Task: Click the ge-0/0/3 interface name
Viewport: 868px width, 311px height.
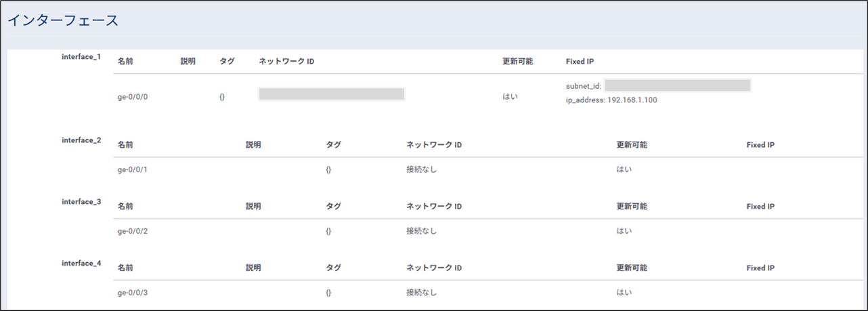Action: click(x=133, y=292)
